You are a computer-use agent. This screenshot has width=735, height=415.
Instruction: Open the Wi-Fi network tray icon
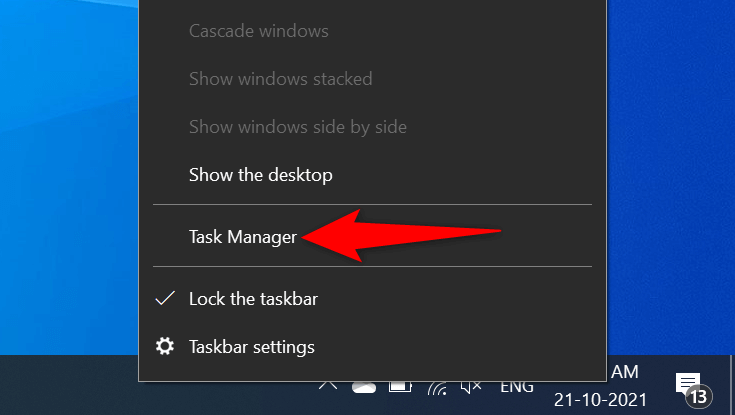point(437,387)
